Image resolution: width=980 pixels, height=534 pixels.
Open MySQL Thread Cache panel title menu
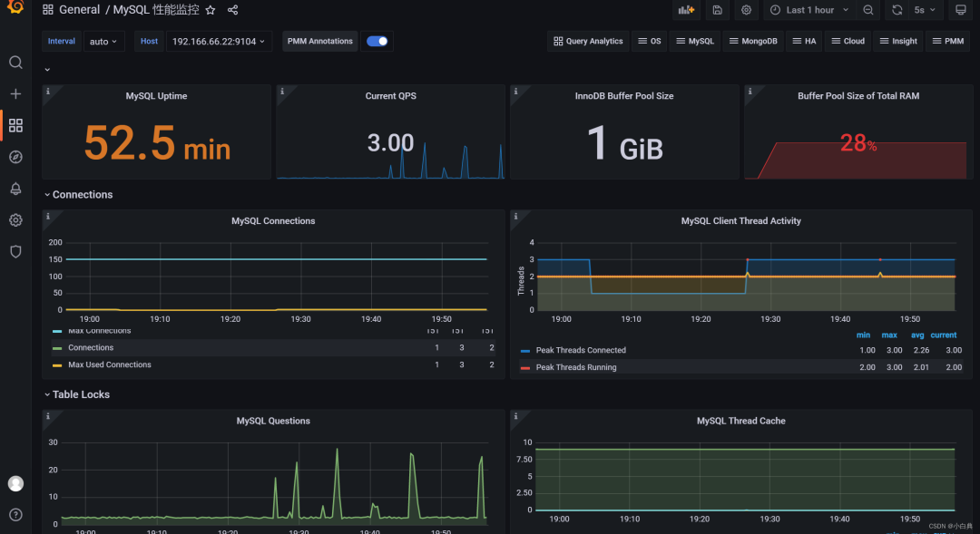coord(740,421)
